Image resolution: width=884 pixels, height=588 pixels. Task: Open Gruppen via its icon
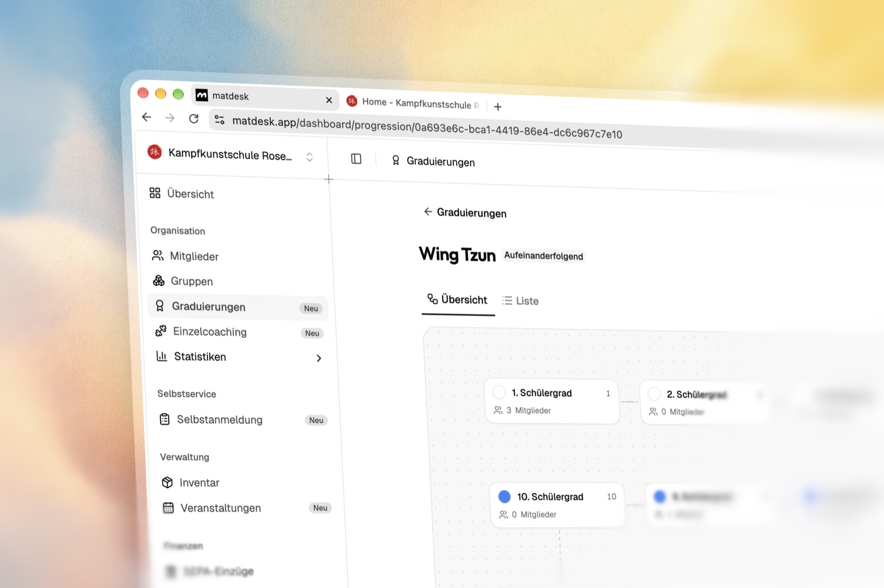tap(159, 280)
